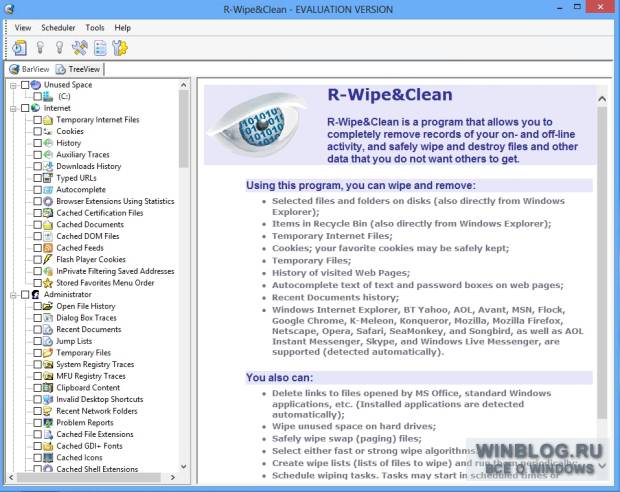Viewport: 620px width, 492px height.
Task: Check the Internet group checkbox
Action: 25,108
